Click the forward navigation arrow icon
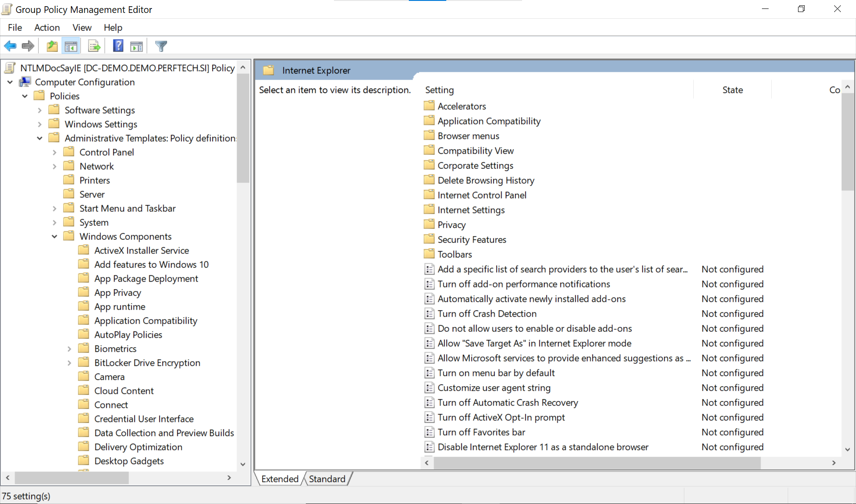 [x=28, y=46]
